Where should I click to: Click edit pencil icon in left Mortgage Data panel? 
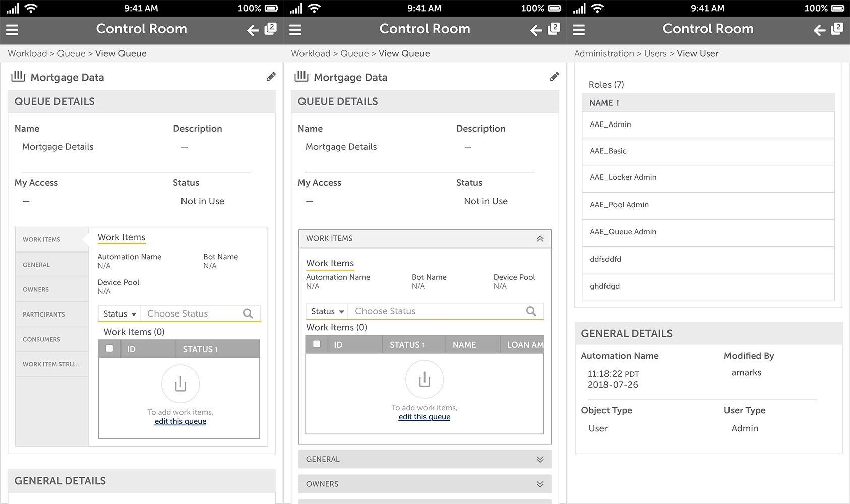271,77
